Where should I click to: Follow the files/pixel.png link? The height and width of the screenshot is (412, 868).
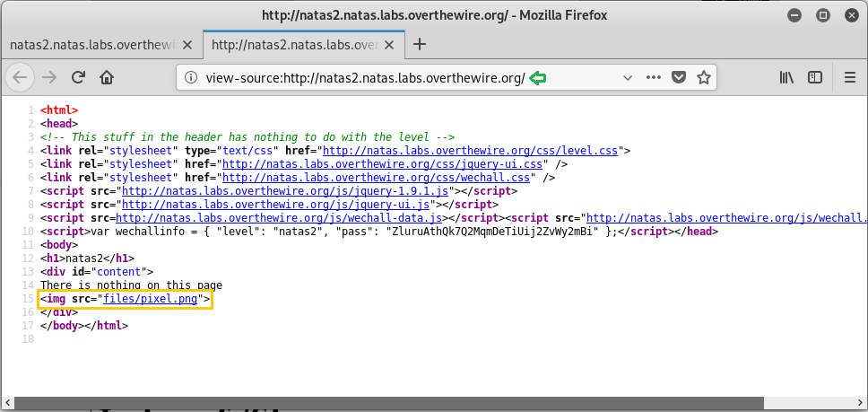pos(150,300)
